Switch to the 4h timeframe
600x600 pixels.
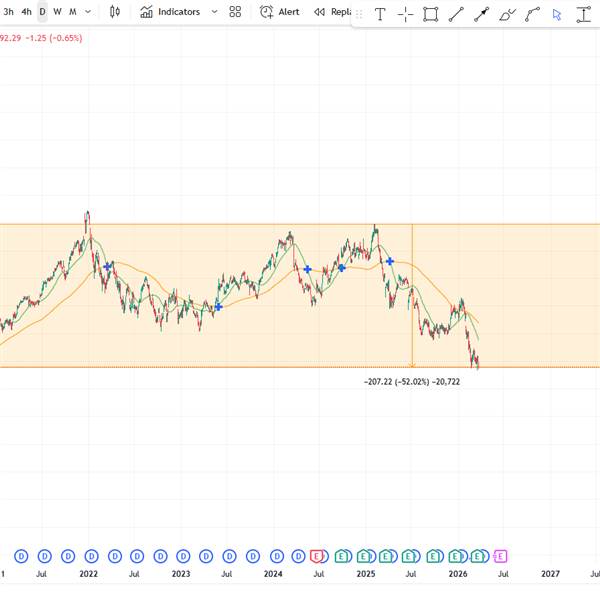[x=26, y=12]
